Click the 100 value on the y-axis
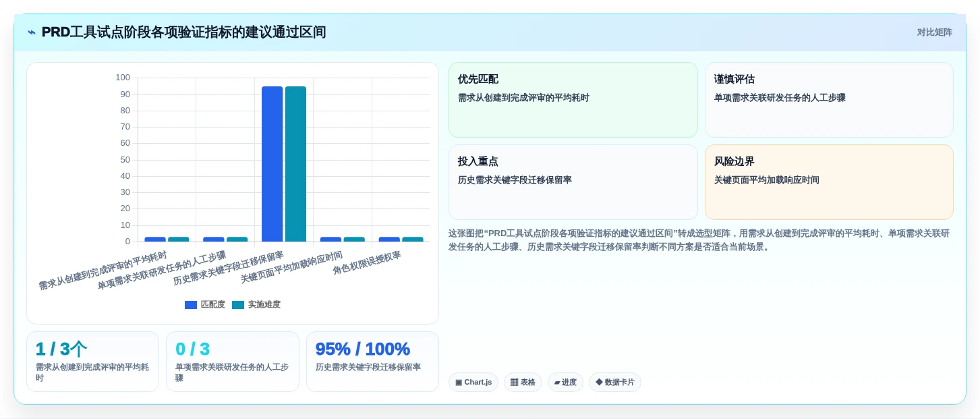This screenshot has height=419, width=980. point(123,78)
